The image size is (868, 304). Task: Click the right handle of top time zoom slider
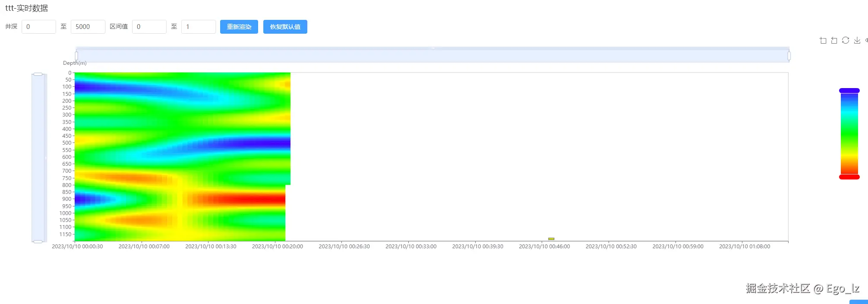[789, 56]
